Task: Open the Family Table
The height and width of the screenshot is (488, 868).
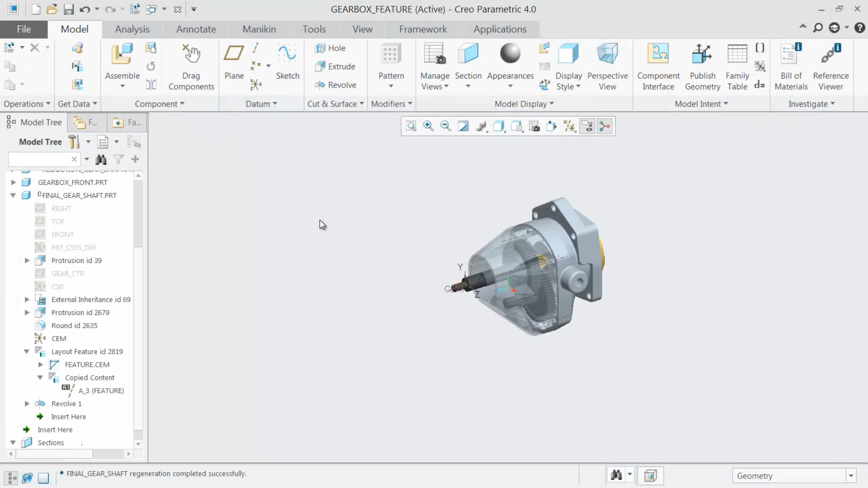Action: pos(737,67)
